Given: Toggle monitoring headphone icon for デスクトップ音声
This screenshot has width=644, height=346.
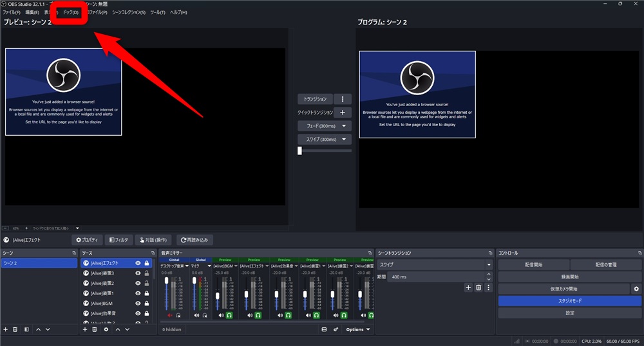Looking at the screenshot, I should [x=178, y=315].
